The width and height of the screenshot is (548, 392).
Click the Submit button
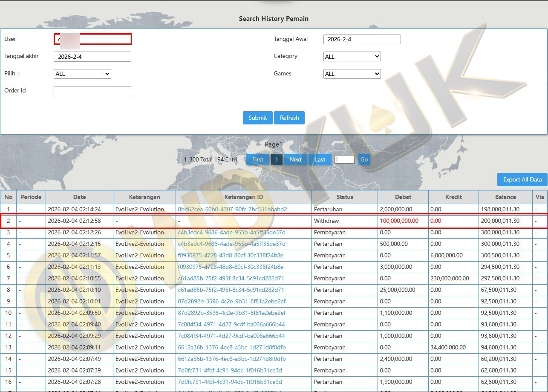pos(257,118)
